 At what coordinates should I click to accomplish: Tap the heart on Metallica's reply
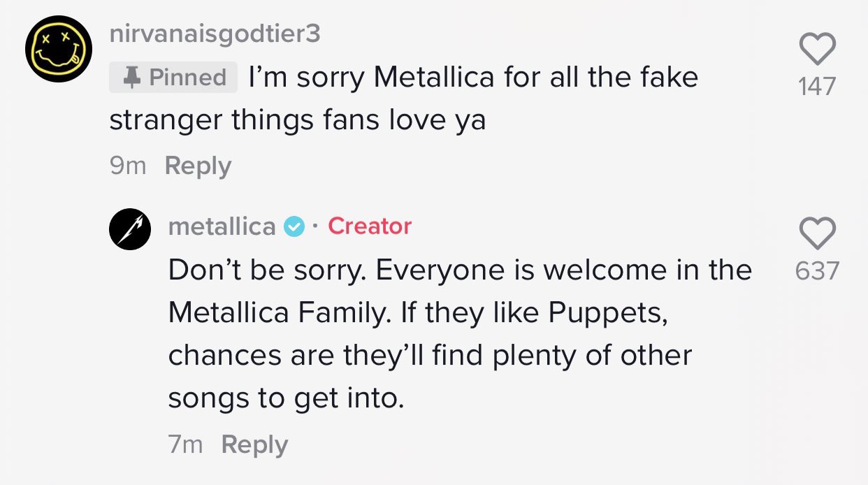pyautogui.click(x=817, y=233)
